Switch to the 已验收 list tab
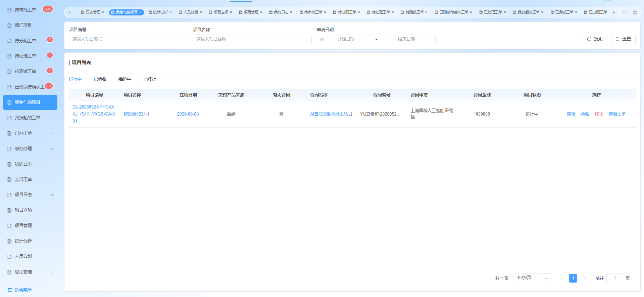Viewport: 644px width, 297px height. pos(100,79)
